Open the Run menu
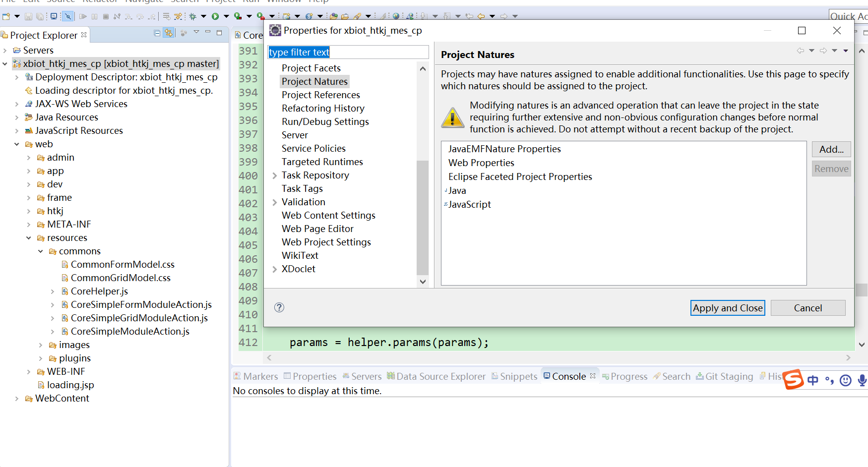Screen dimensions: 868x467 (x=251, y=2)
